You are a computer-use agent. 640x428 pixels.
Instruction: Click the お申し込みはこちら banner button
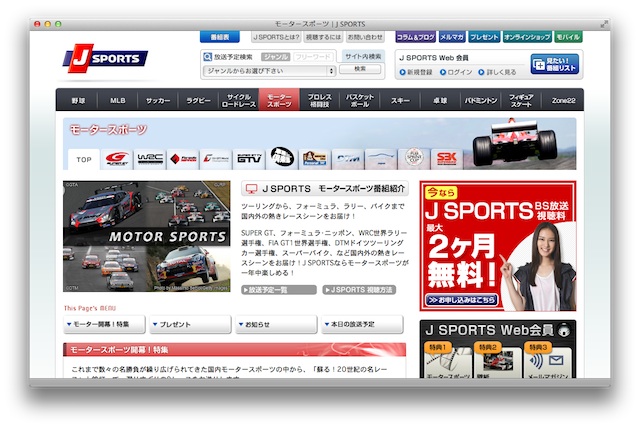pos(462,300)
